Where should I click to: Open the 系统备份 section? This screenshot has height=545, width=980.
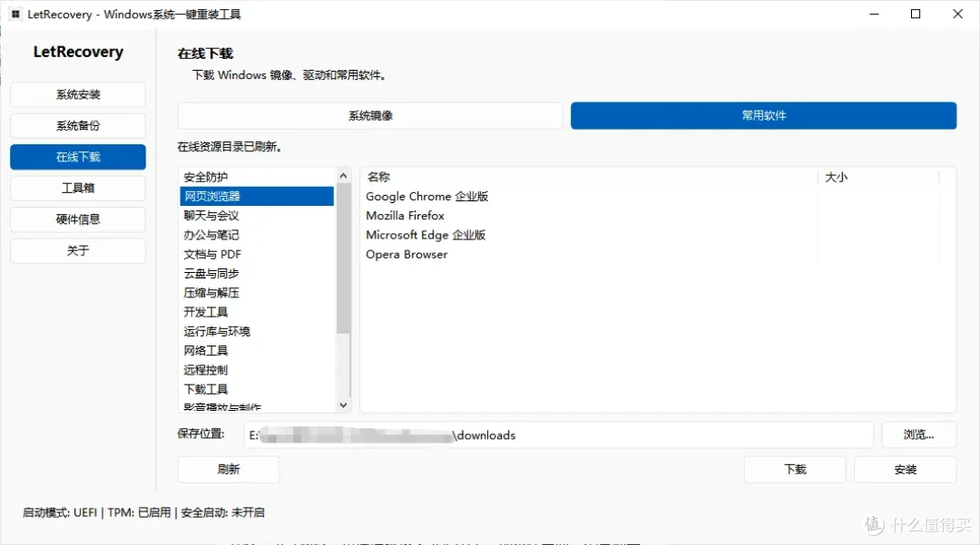(x=78, y=125)
